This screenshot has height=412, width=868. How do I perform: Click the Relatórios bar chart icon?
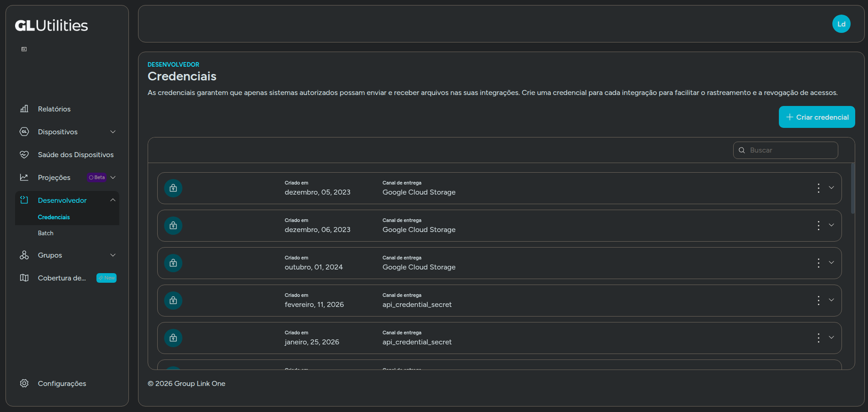click(x=24, y=109)
